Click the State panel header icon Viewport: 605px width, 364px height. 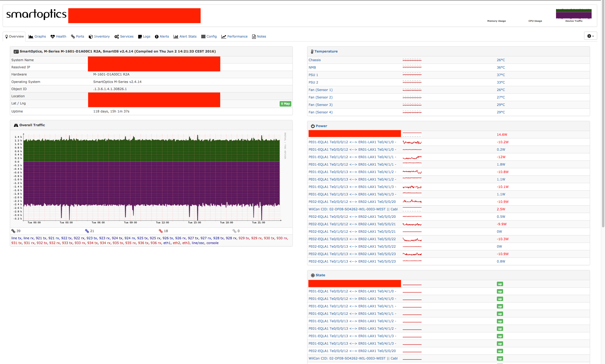coord(313,275)
